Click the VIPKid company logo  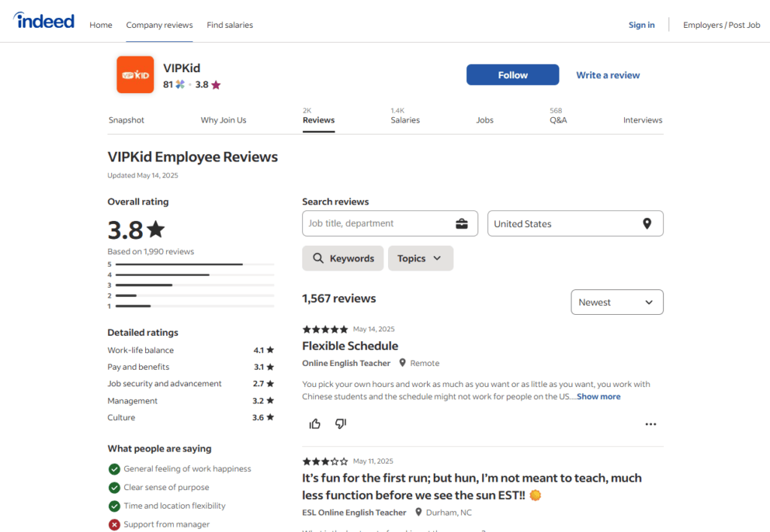pos(135,75)
